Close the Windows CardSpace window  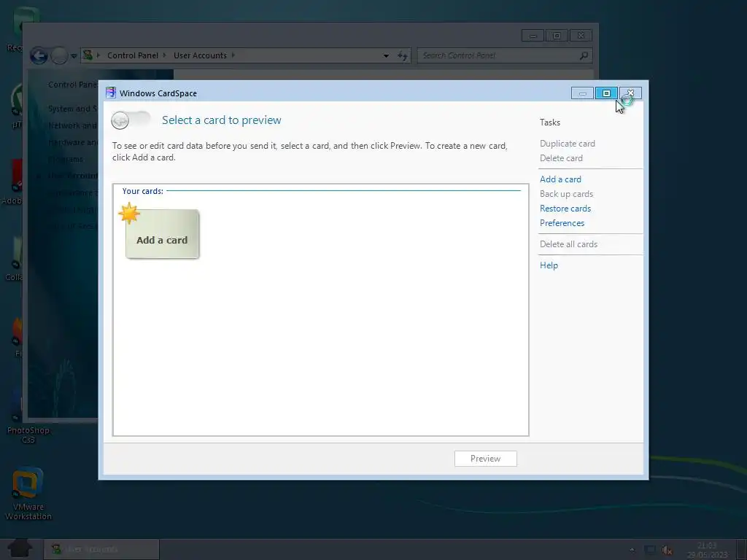[630, 93]
